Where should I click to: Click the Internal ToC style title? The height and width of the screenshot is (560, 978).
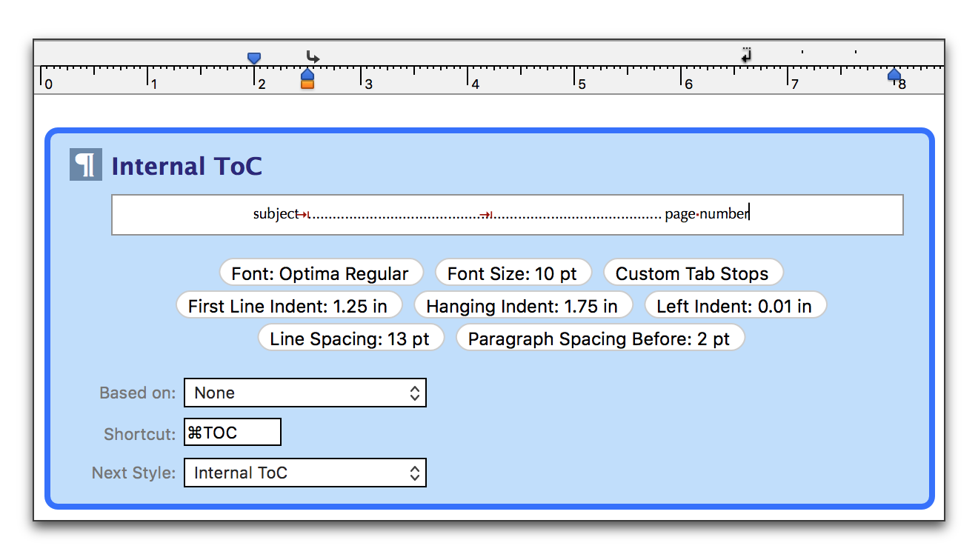click(187, 166)
